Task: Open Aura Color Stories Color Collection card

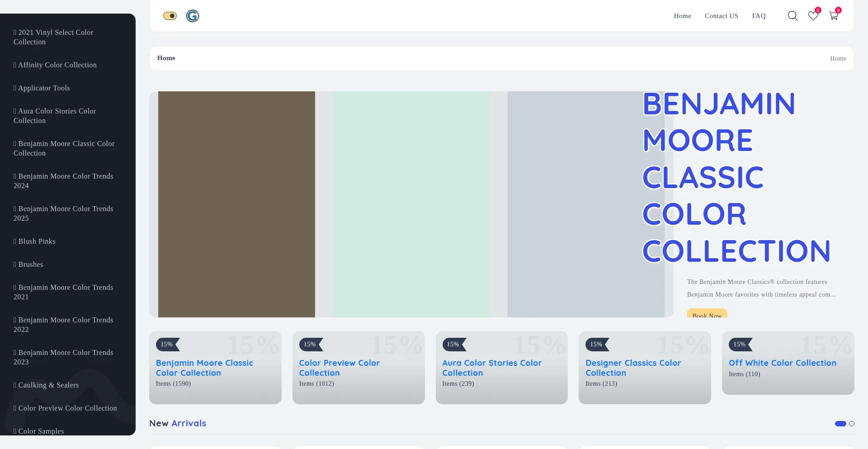Action: [x=491, y=368]
